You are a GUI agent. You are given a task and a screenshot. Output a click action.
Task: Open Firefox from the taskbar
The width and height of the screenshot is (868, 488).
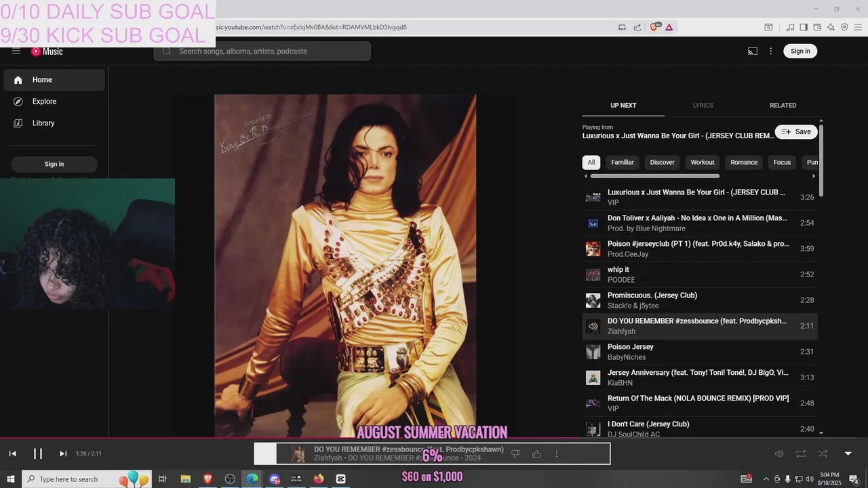click(319, 479)
